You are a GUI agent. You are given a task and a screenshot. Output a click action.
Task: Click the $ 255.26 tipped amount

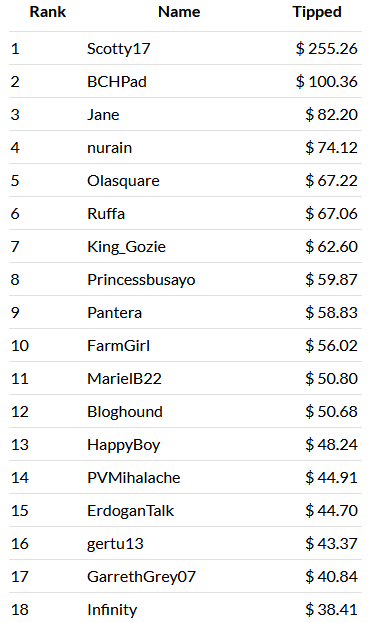click(x=327, y=49)
